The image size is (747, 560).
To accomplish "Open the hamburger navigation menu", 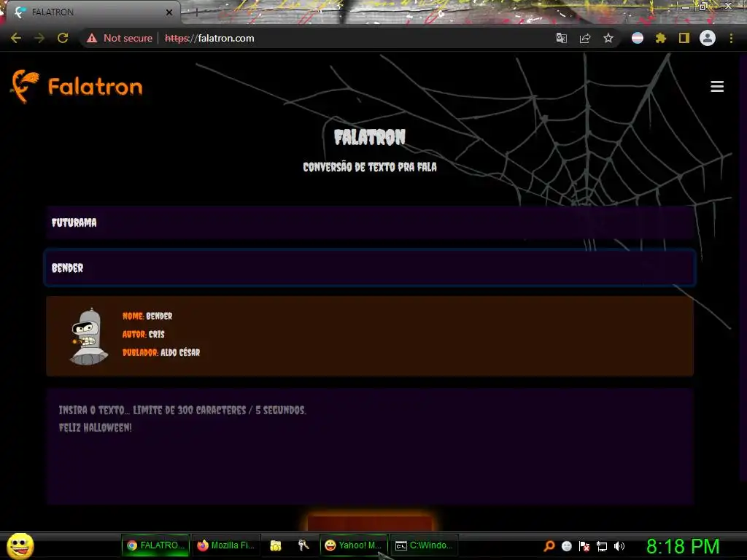I will tap(717, 86).
